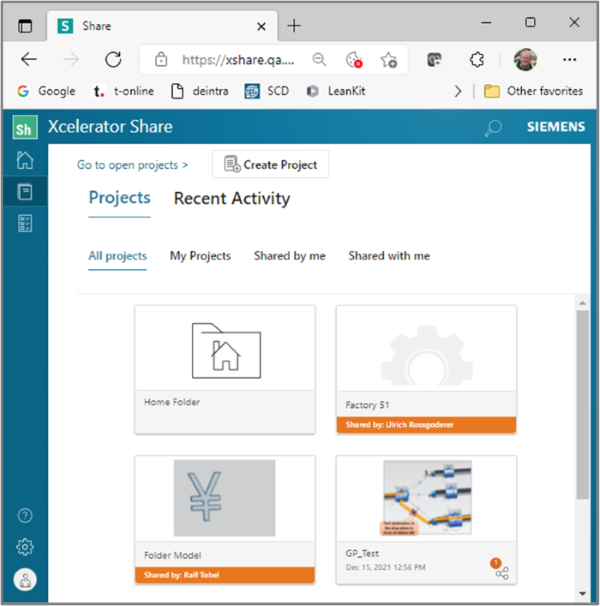Select the Projects icon in sidebar
Image resolution: width=600 pixels, height=606 pixels.
tap(25, 192)
